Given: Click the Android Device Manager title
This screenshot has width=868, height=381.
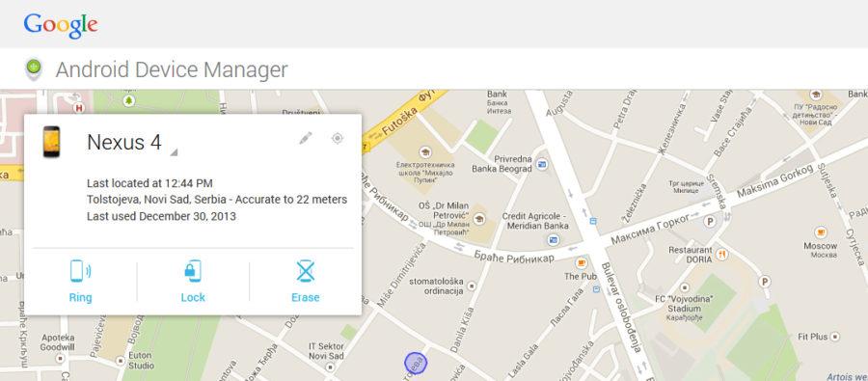Looking at the screenshot, I should pos(172,69).
